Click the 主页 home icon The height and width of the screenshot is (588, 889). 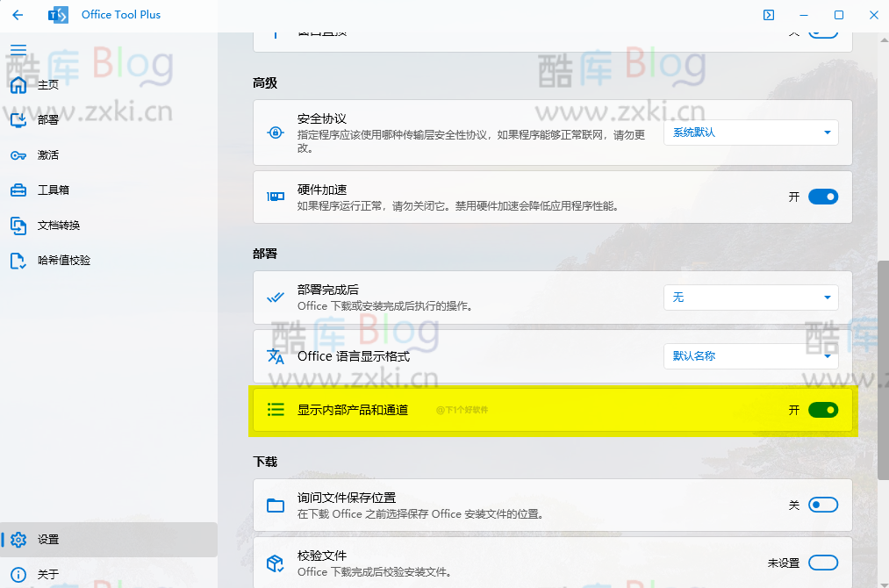18,84
